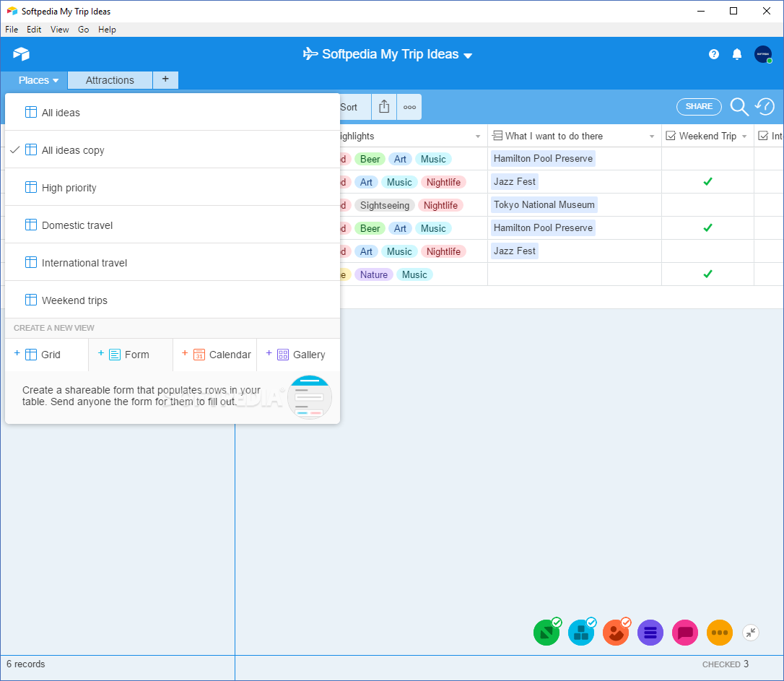The image size is (784, 681).
Task: Open the base title dropdown arrow
Action: point(468,56)
